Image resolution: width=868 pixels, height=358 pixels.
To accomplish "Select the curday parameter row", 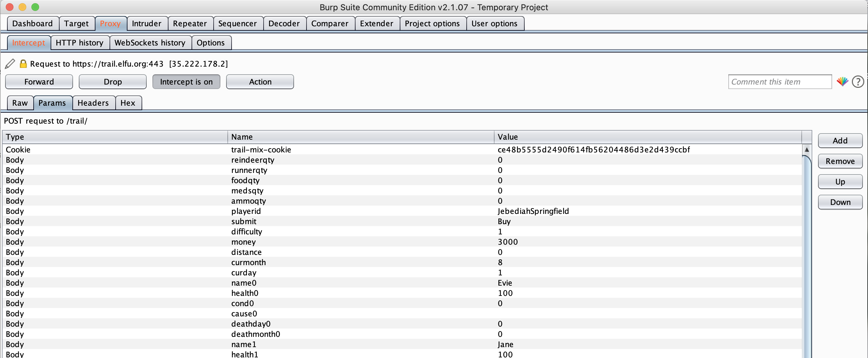I will point(402,273).
